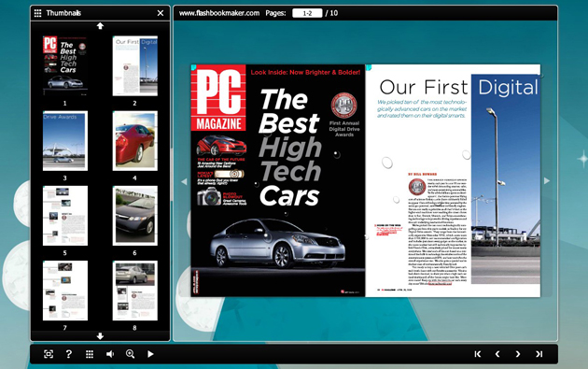Select page 4 red car thumbnail
Image resolution: width=588 pixels, height=369 pixels.
[135, 141]
